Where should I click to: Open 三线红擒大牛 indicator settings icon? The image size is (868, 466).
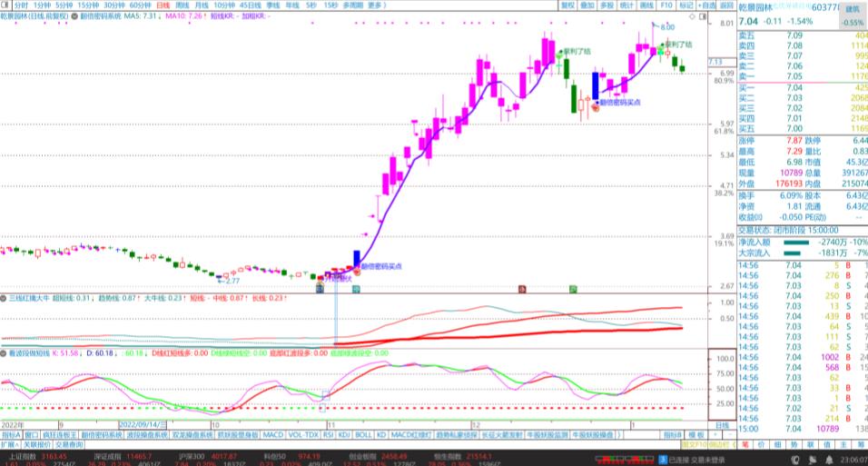tap(4, 298)
